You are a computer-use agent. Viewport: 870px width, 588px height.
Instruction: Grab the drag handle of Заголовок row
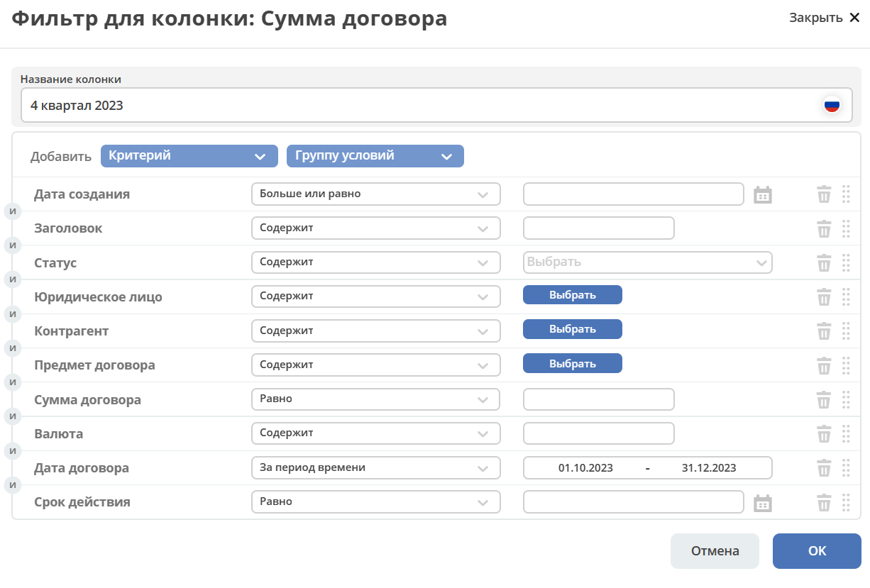tap(846, 228)
